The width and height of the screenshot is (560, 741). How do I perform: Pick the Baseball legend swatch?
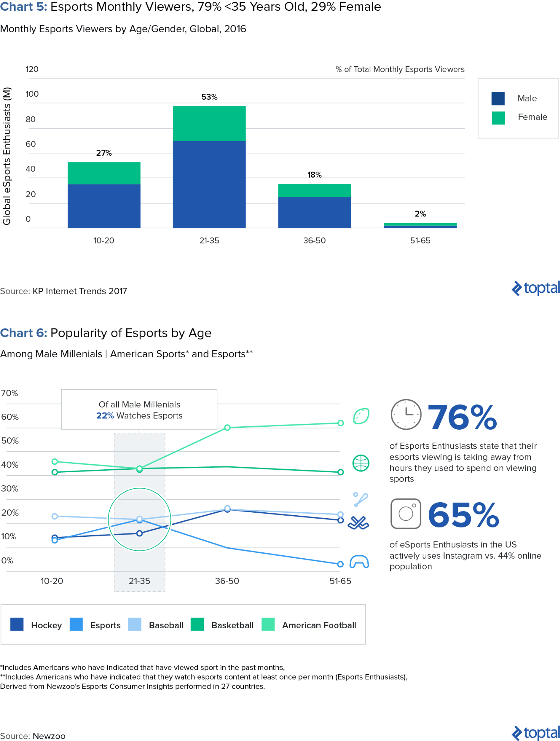tap(135, 624)
